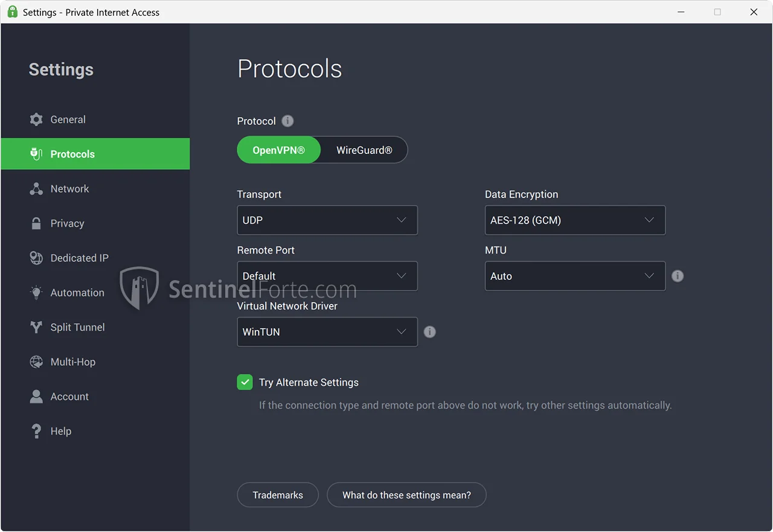Click the Settings sidebar heading

61,69
